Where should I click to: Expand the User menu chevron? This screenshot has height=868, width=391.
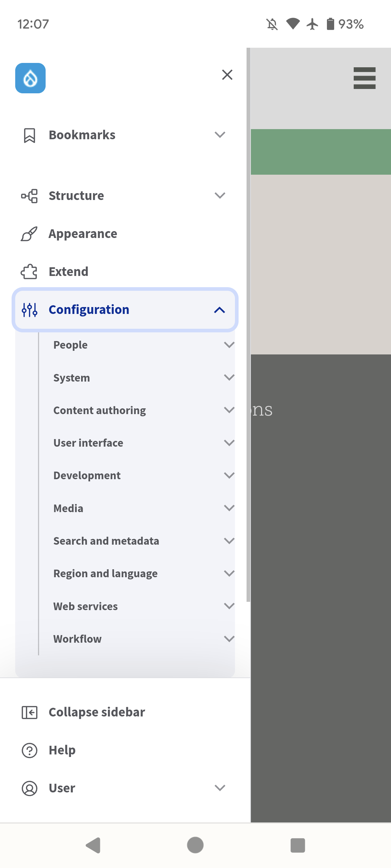(220, 788)
